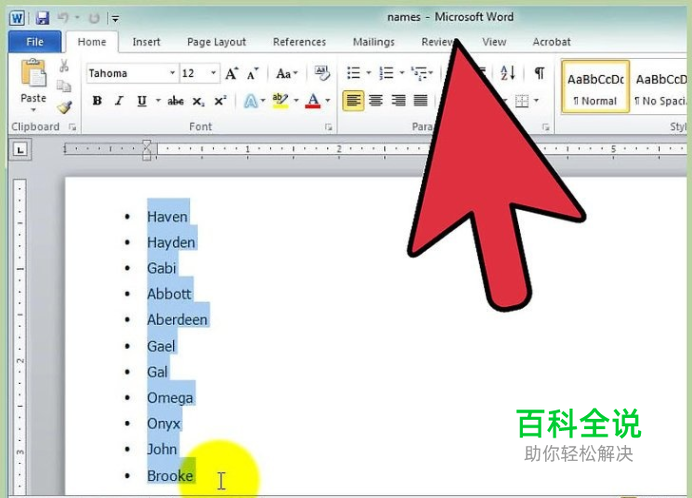Image resolution: width=692 pixels, height=498 pixels.
Task: Click the Paste clipboard icon
Action: click(34, 73)
